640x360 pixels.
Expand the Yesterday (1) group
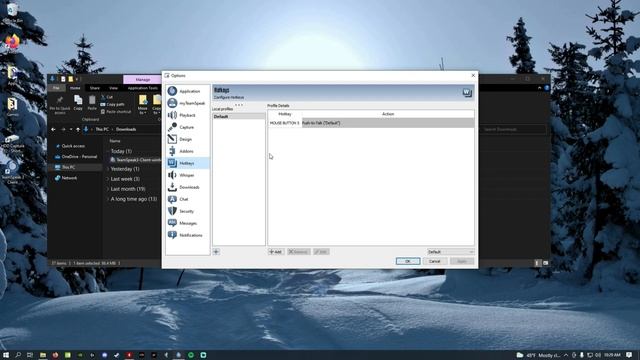pos(108,169)
